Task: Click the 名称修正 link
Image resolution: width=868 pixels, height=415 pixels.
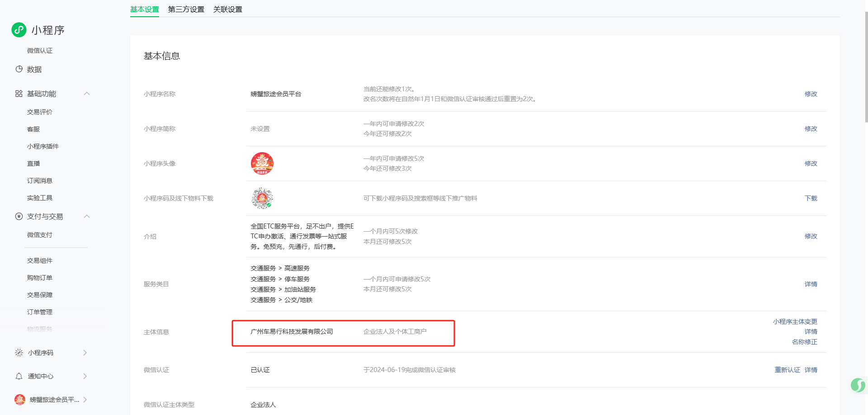Action: 805,342
